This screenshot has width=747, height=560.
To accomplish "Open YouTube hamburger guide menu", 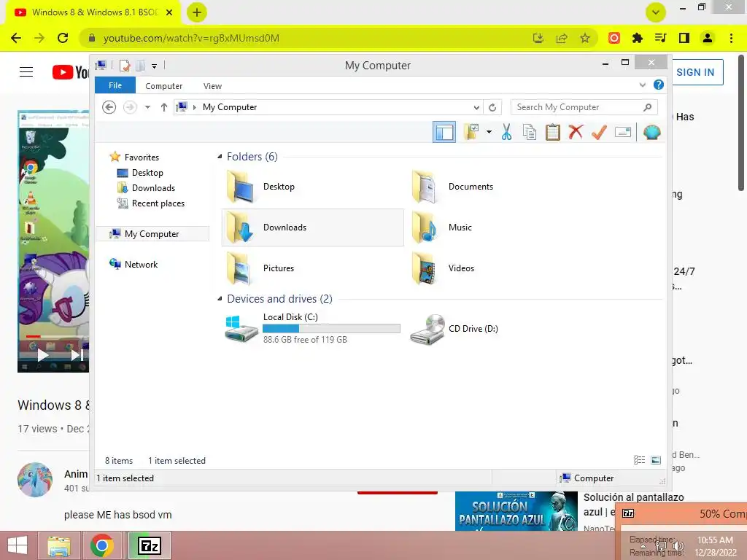I will click(x=26, y=72).
